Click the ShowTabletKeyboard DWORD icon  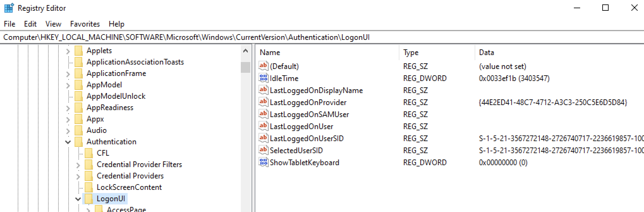pos(263,162)
